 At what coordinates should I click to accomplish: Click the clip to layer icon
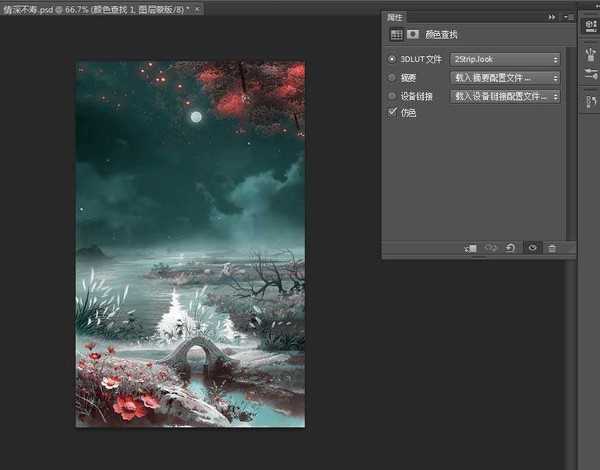pyautogui.click(x=471, y=247)
